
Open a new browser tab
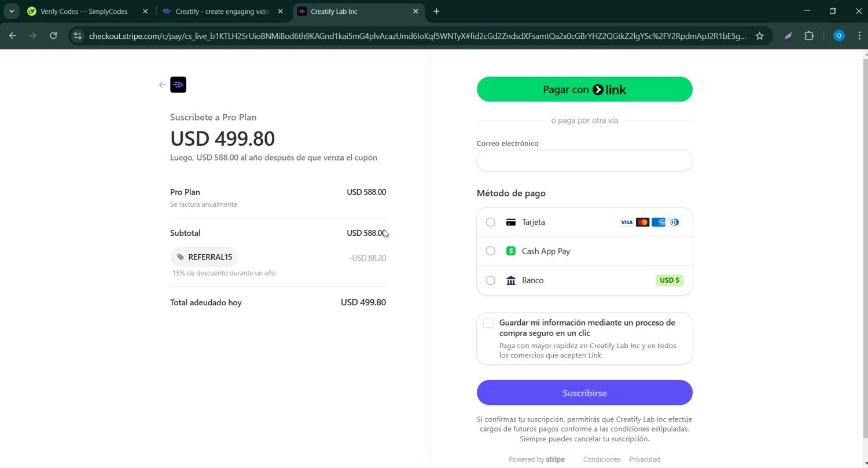click(x=436, y=11)
